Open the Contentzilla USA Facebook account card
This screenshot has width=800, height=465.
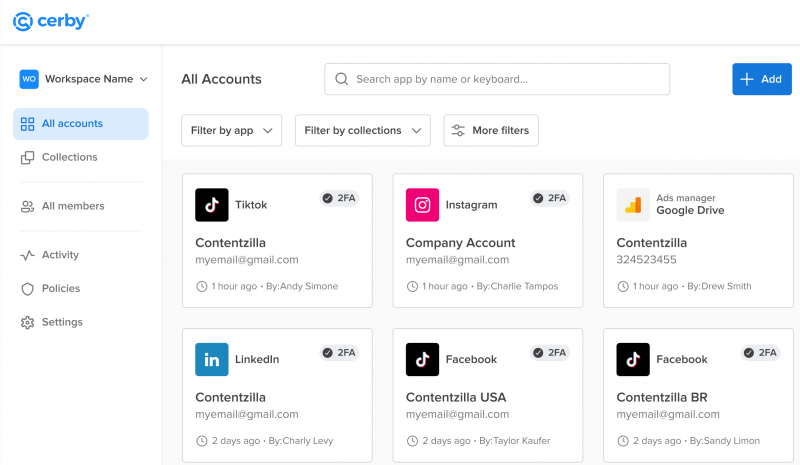(487, 397)
